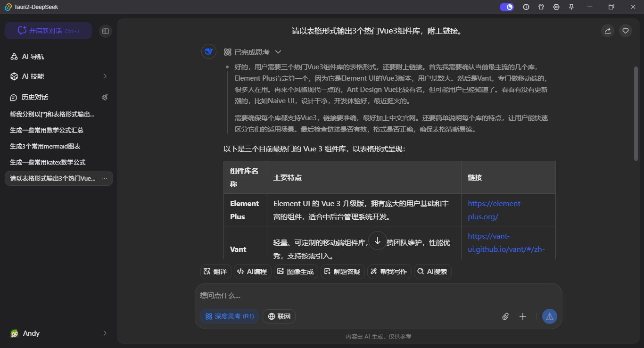Clear chat history with the broom icon

(105, 97)
